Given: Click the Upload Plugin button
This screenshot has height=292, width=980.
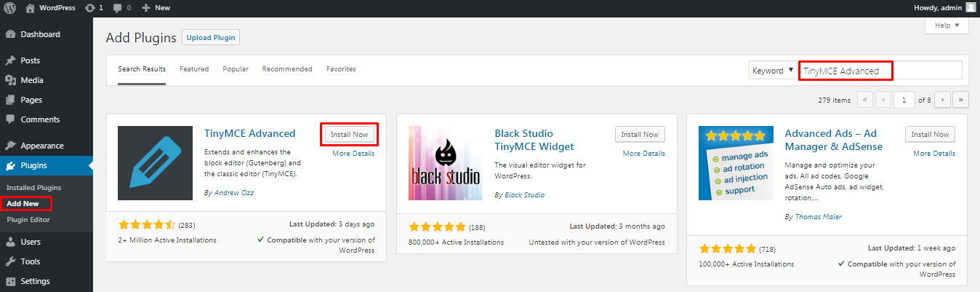Looking at the screenshot, I should point(211,37).
